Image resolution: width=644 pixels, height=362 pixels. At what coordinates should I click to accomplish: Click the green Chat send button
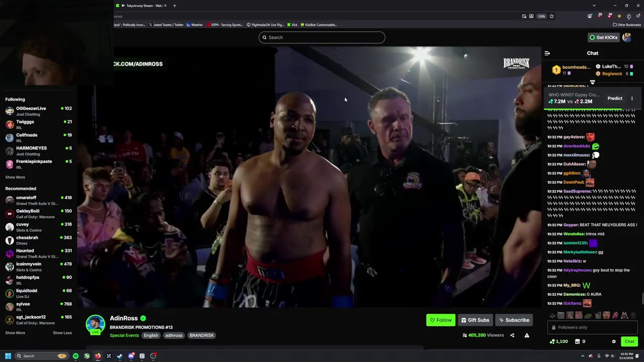click(629, 341)
